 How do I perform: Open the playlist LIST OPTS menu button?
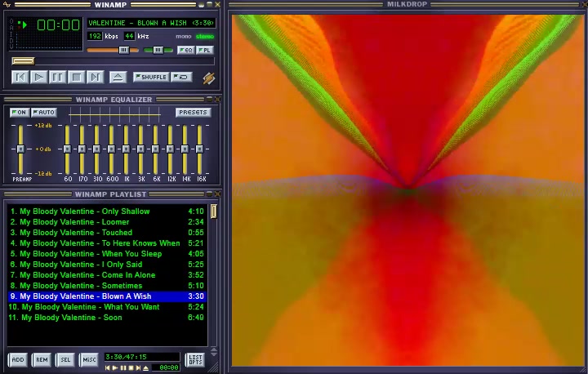click(x=195, y=360)
